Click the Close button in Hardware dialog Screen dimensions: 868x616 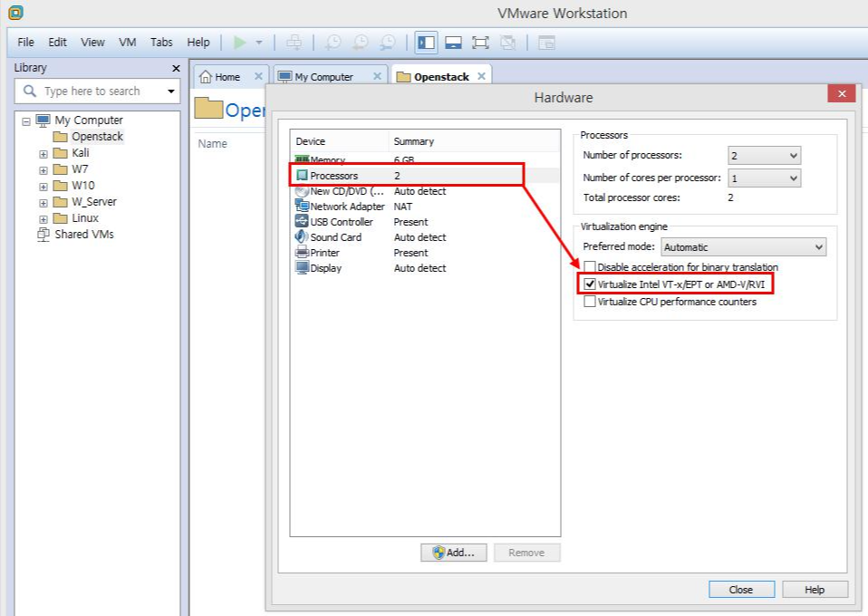[741, 590]
